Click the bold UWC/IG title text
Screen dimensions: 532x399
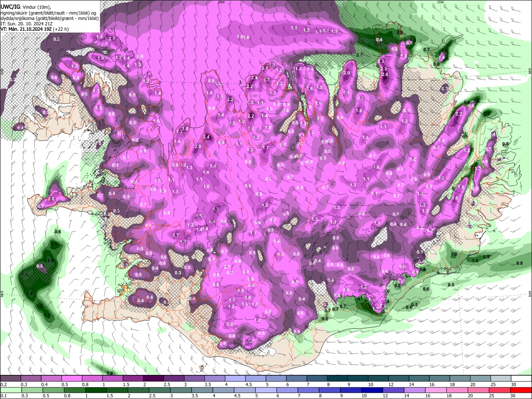click(10, 7)
